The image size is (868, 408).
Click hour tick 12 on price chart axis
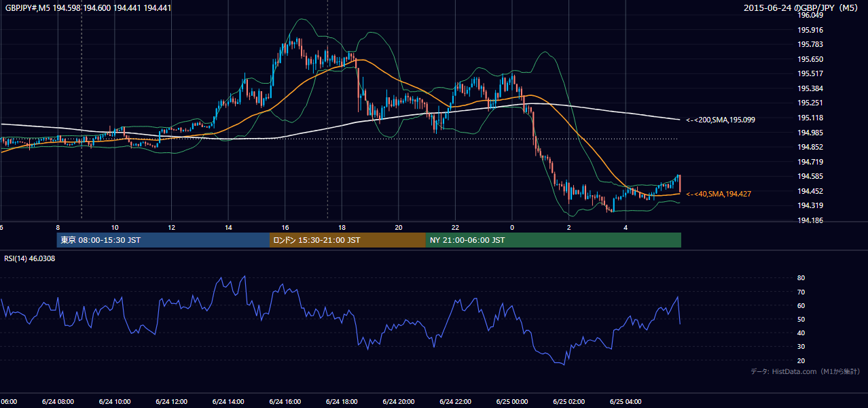click(171, 227)
